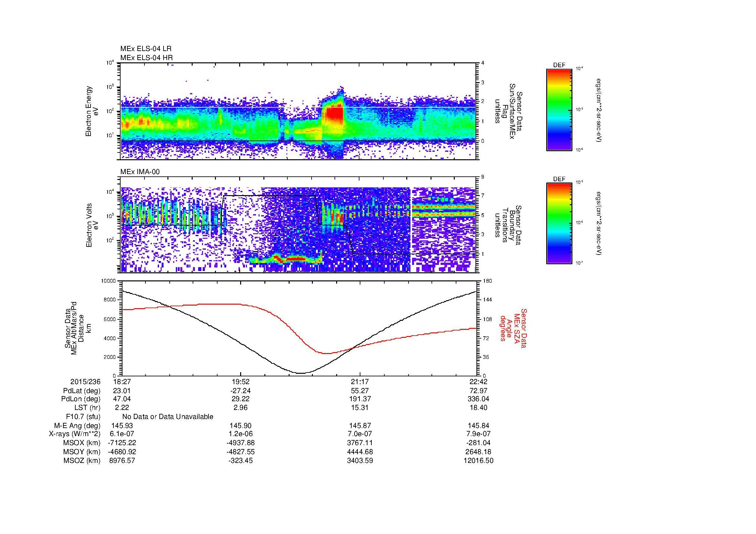
Task: Click the time tick label '18:27'
Action: tap(122, 382)
